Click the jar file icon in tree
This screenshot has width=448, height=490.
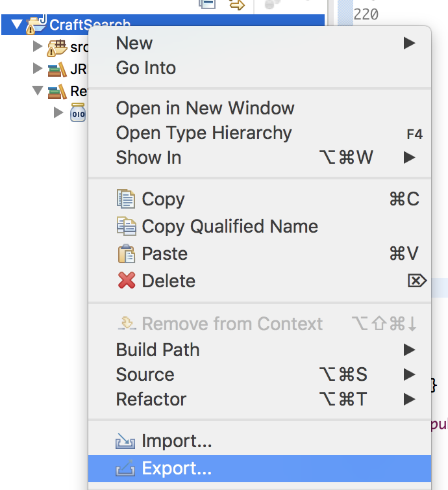[x=78, y=112]
